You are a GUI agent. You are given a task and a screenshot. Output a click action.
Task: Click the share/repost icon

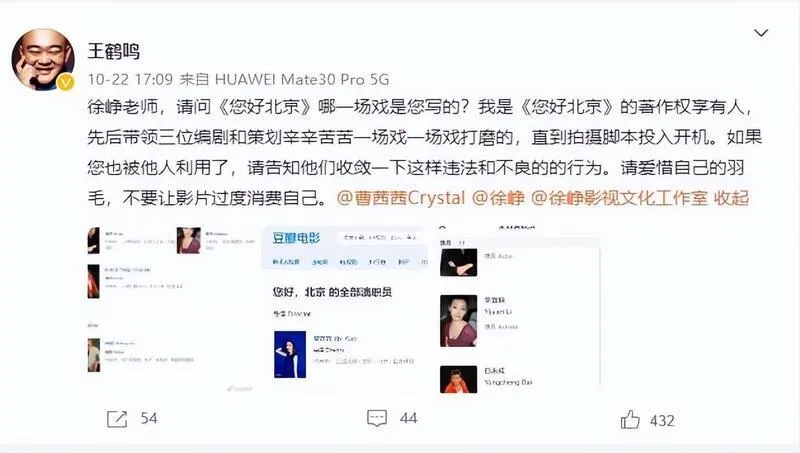tap(117, 419)
